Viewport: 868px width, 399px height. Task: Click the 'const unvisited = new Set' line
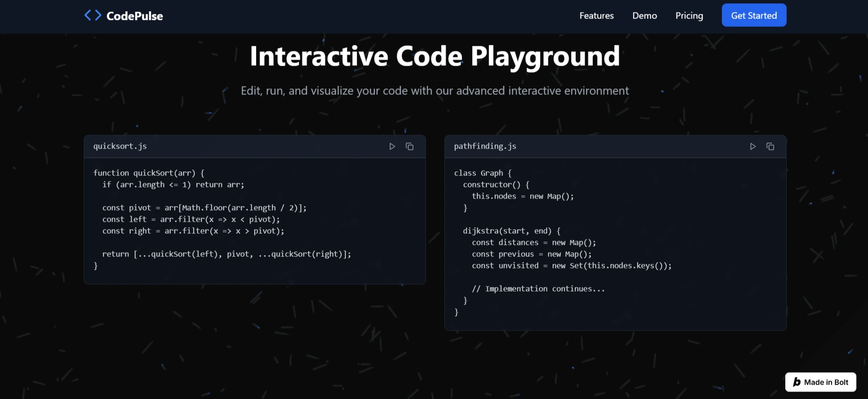(572, 265)
